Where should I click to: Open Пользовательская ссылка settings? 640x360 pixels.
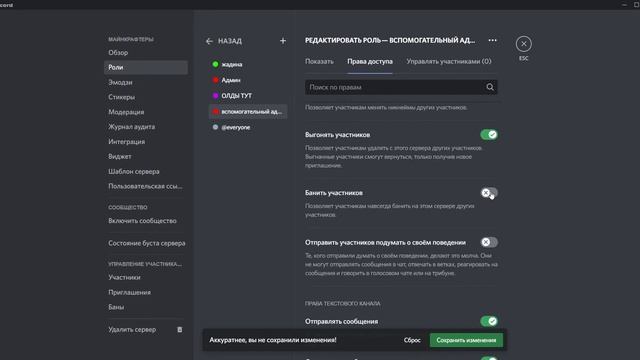coord(146,186)
